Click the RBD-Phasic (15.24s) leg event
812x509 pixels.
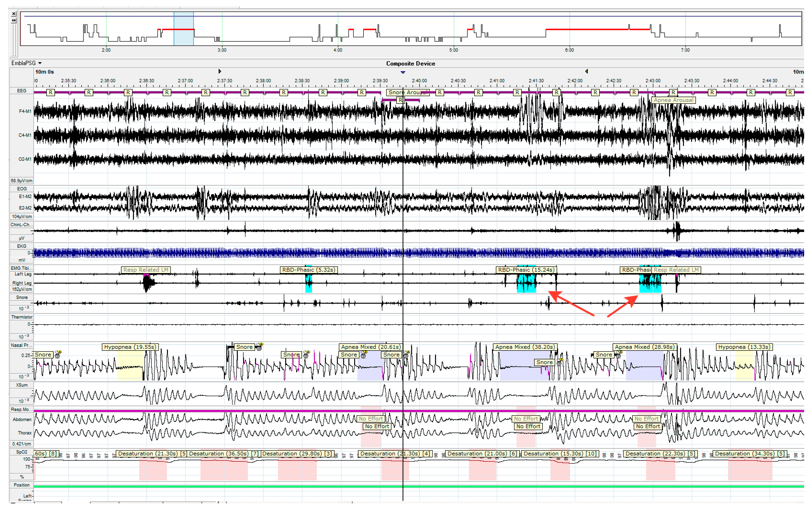point(526,270)
